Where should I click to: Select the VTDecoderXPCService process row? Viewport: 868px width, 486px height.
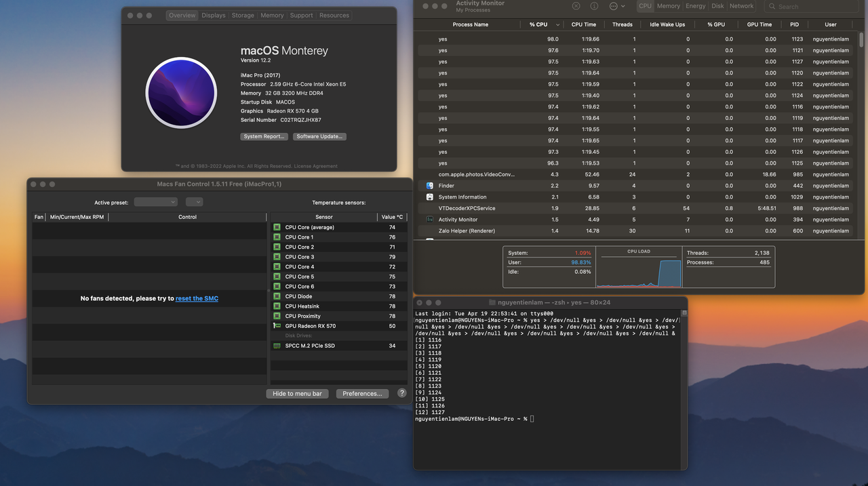(x=635, y=208)
